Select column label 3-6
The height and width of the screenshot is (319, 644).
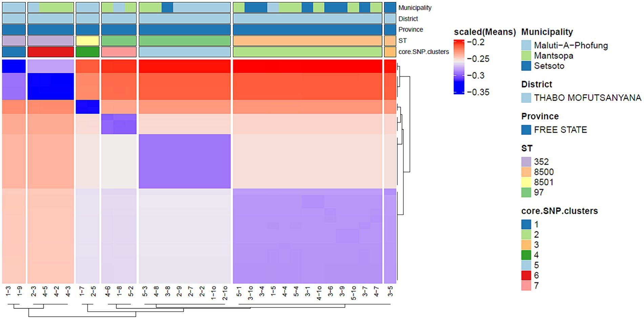pos(330,291)
